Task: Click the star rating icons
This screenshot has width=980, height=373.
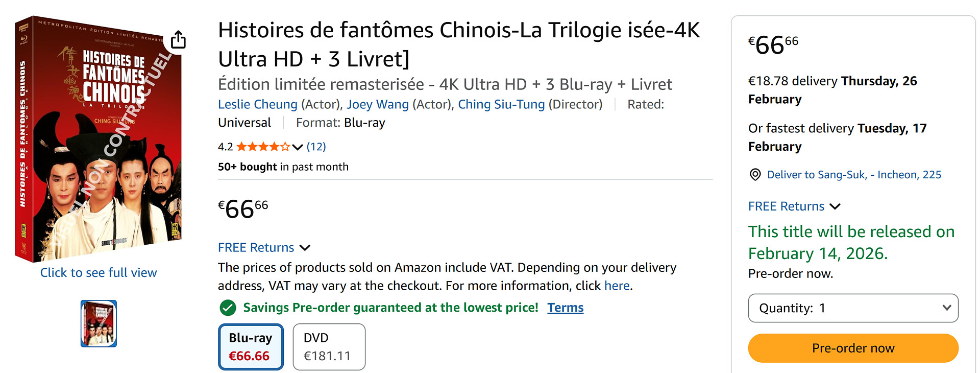Action: [x=263, y=147]
